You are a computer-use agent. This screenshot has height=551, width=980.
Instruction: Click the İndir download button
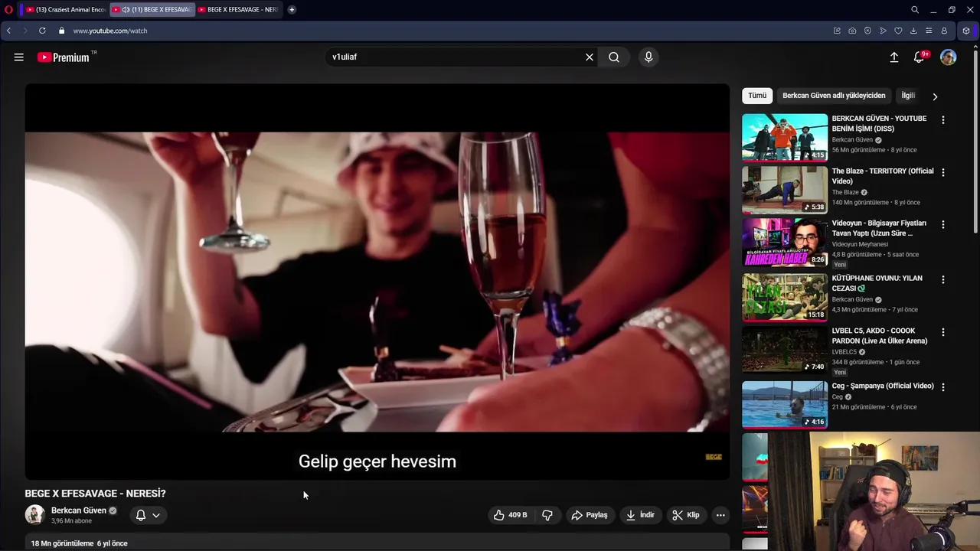click(x=640, y=515)
